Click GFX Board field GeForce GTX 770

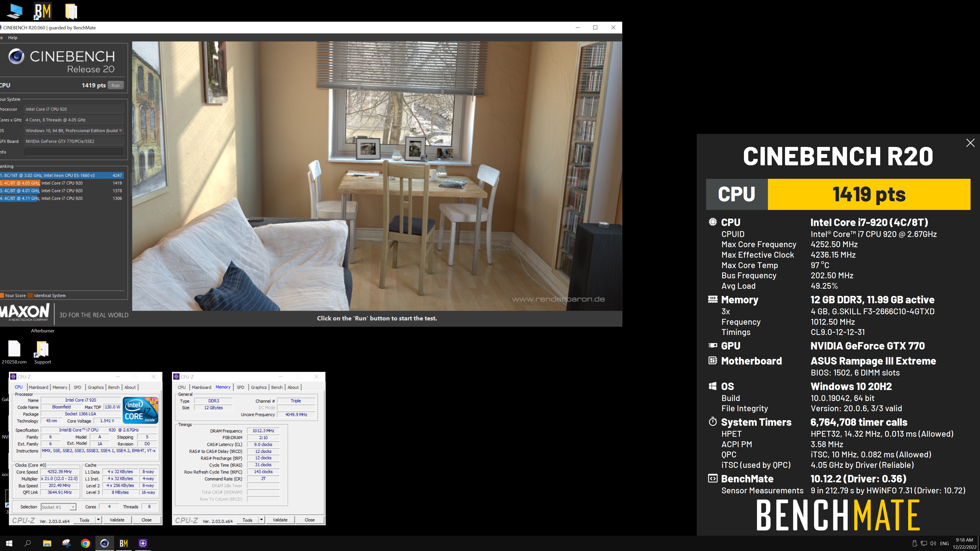pyautogui.click(x=73, y=141)
